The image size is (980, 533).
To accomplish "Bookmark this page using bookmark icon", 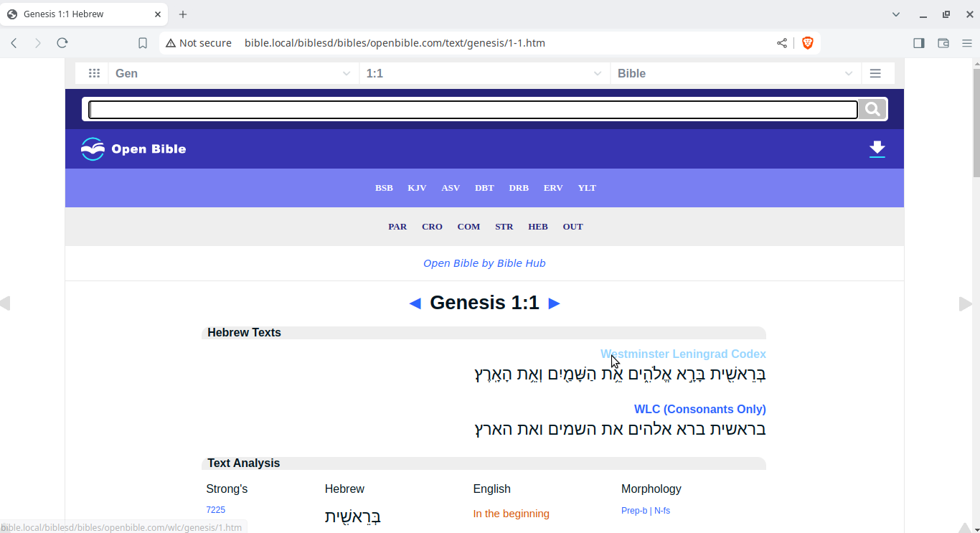I will 143,43.
